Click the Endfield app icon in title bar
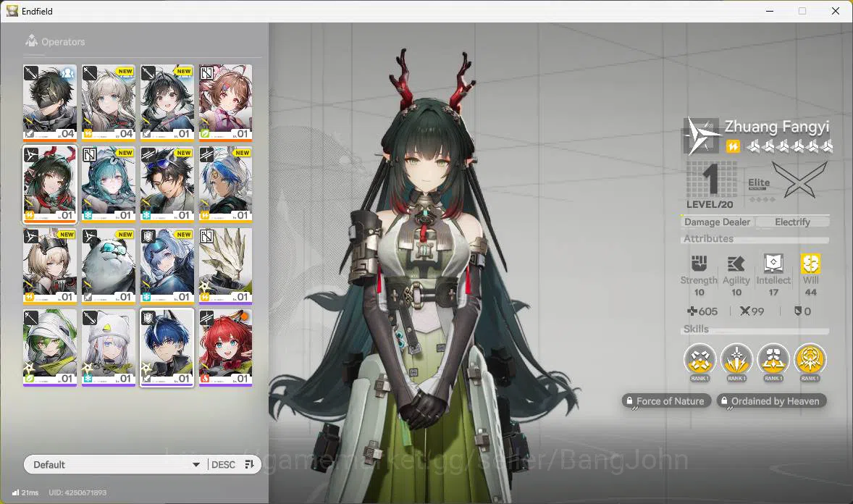 [x=12, y=11]
